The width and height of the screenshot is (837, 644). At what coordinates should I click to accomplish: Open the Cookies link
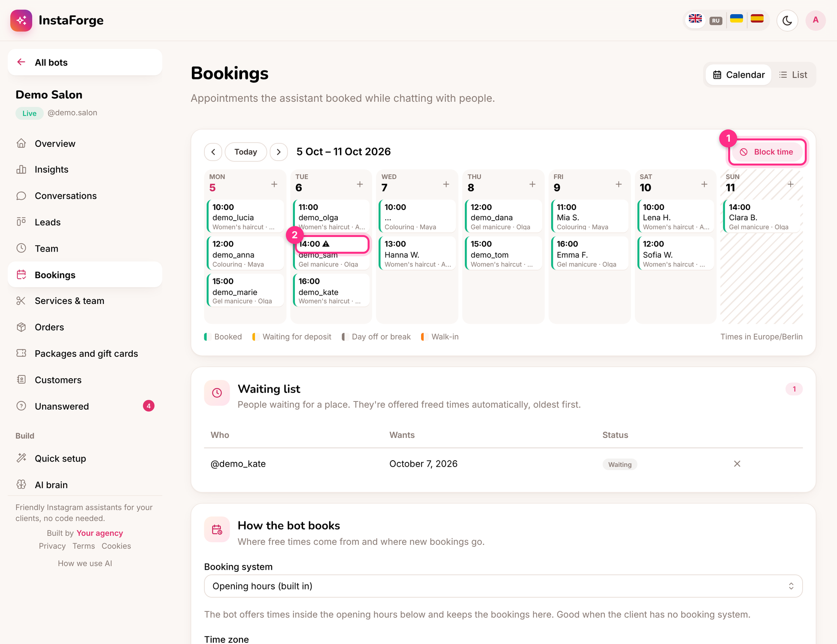point(116,546)
